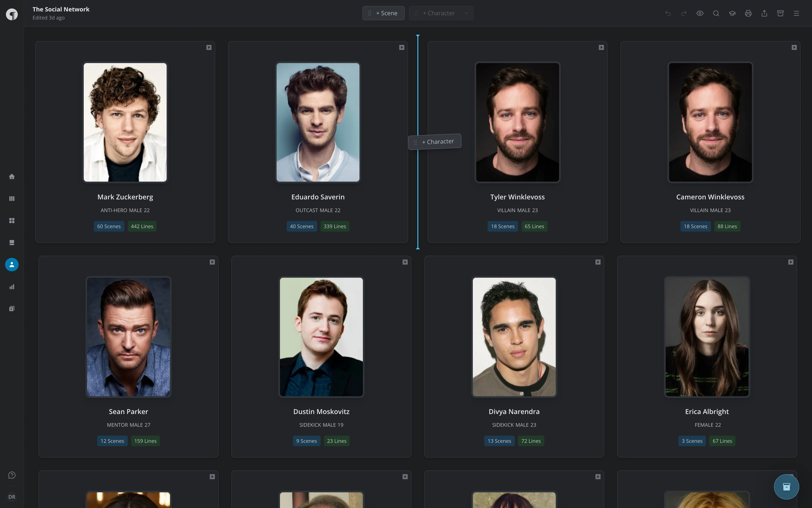Click the floating archive button
Image resolution: width=812 pixels, height=508 pixels.
[x=786, y=486]
